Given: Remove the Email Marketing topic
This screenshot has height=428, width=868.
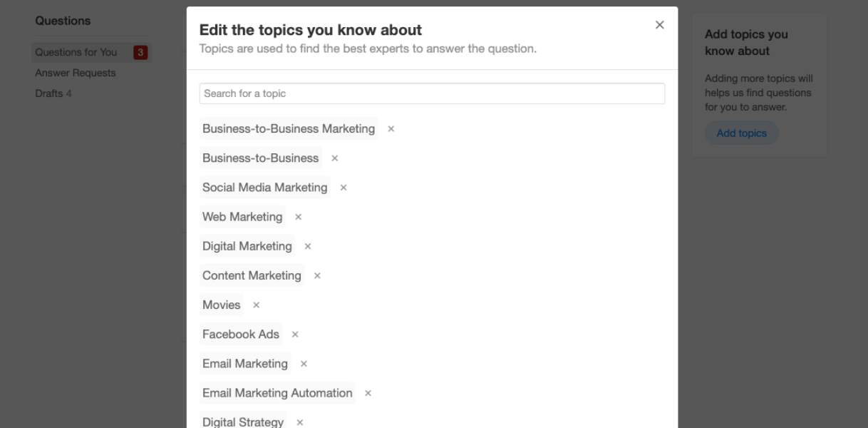Looking at the screenshot, I should coord(304,364).
